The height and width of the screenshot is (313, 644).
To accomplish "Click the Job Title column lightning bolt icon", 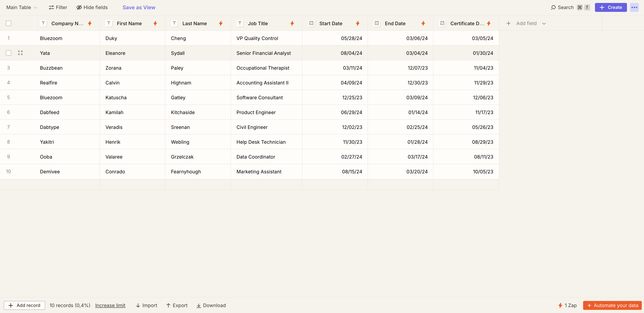I will (x=292, y=24).
